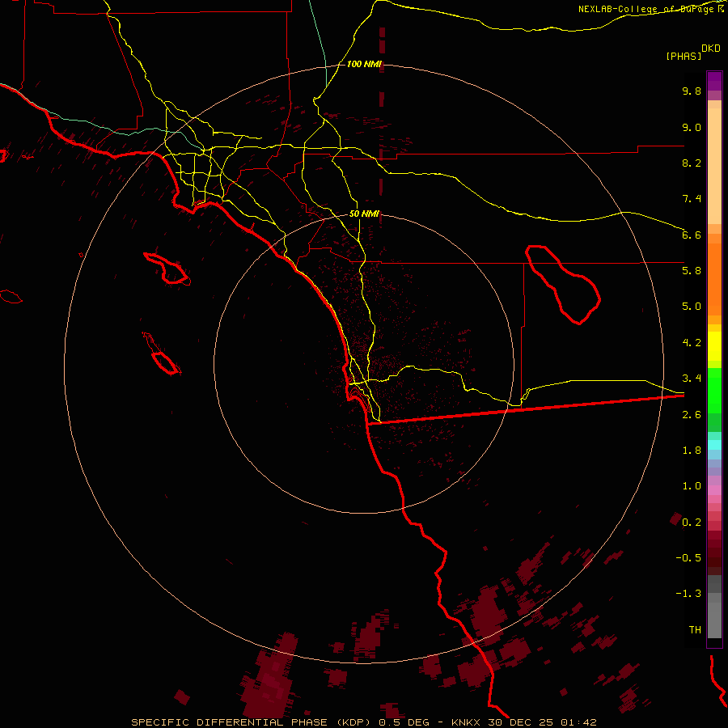Select the 5.8 scale value

point(692,271)
